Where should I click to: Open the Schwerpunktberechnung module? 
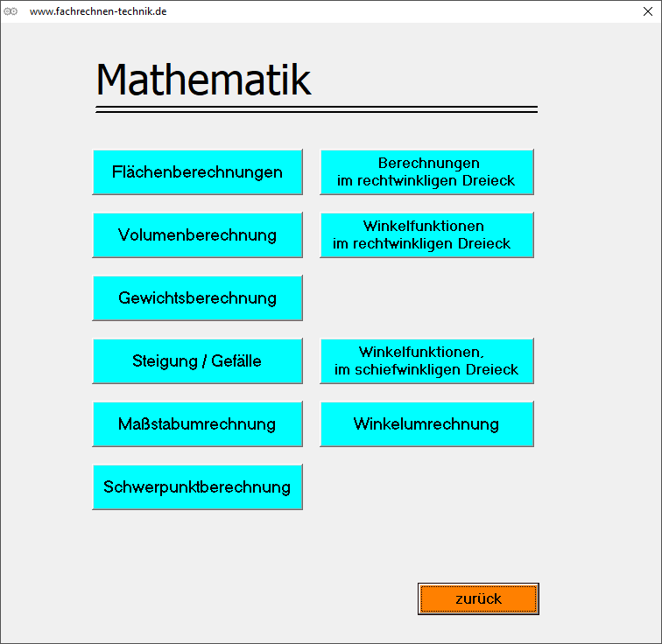pyautogui.click(x=197, y=486)
